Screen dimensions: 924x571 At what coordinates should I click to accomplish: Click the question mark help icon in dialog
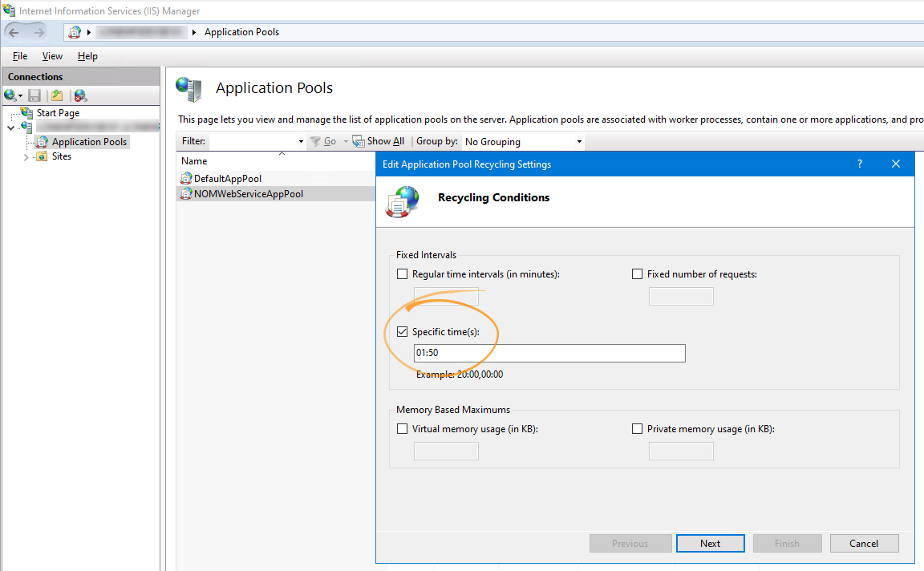click(x=860, y=164)
